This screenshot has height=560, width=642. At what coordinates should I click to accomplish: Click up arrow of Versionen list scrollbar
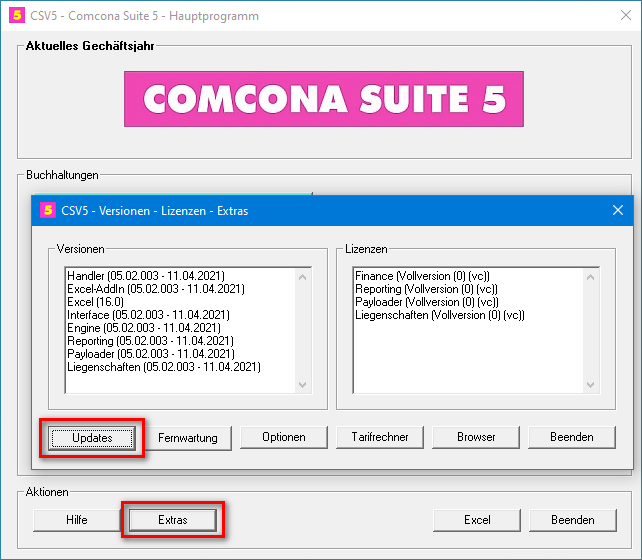[x=303, y=277]
